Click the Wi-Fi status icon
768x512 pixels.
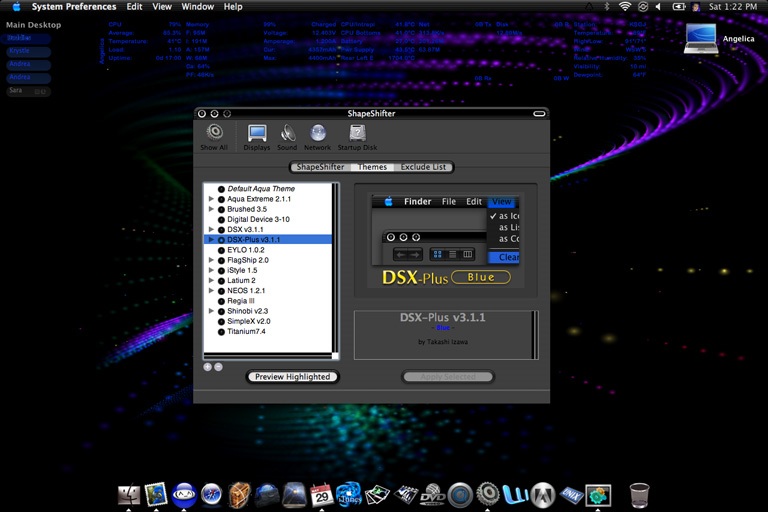624,6
